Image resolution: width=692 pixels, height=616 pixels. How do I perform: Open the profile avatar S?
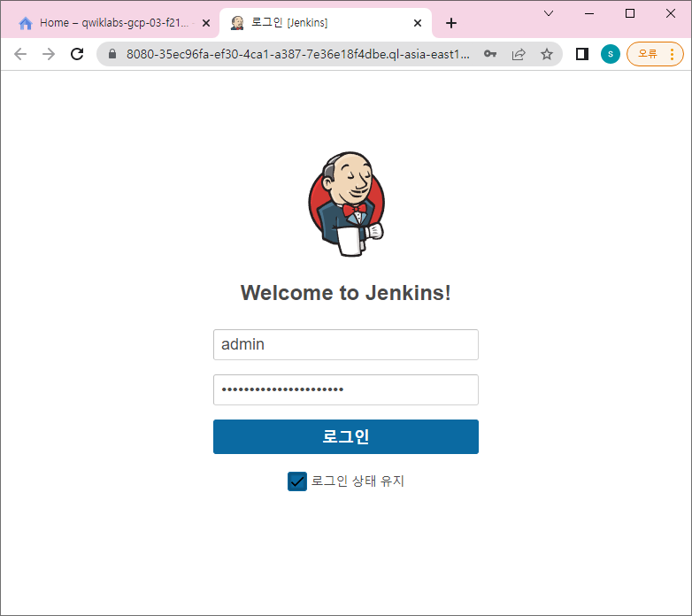[x=611, y=54]
